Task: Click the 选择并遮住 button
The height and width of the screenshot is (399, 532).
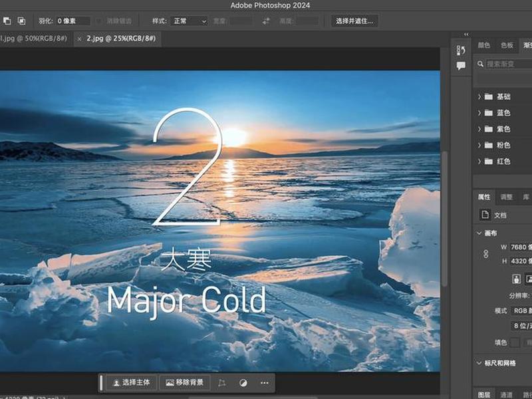Action: (354, 21)
